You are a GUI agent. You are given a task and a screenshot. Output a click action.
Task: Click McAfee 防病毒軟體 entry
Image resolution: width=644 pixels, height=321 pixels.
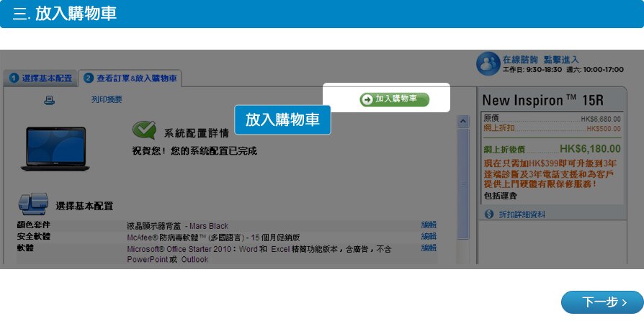coord(213,238)
